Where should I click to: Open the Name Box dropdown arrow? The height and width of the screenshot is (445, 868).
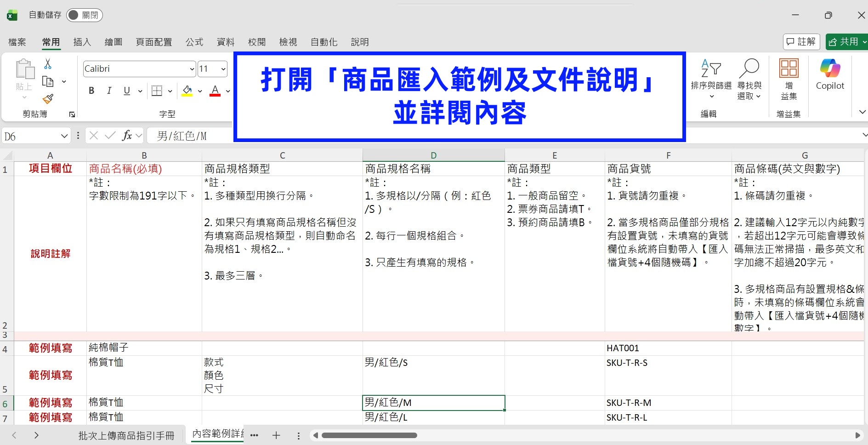pos(64,136)
